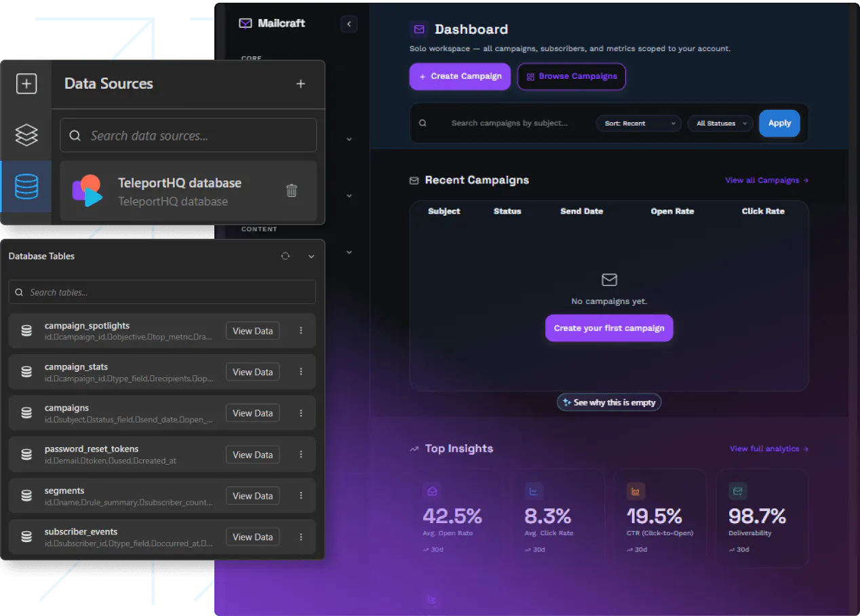Image resolution: width=860 pixels, height=616 pixels.
Task: Click the campaign_stats table database icon
Action: pyautogui.click(x=26, y=372)
